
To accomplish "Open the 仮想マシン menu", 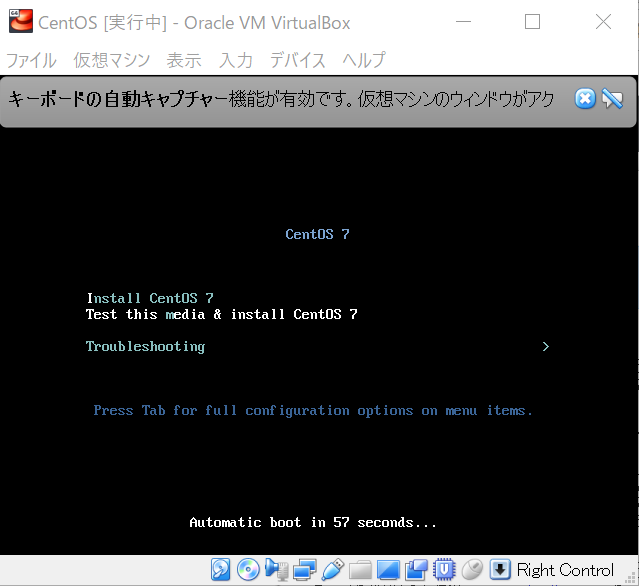I will 112,60.
